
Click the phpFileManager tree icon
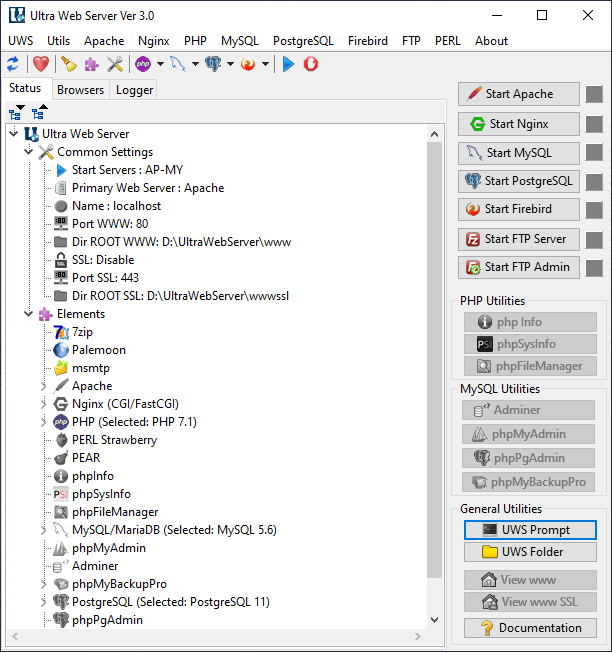(x=61, y=512)
